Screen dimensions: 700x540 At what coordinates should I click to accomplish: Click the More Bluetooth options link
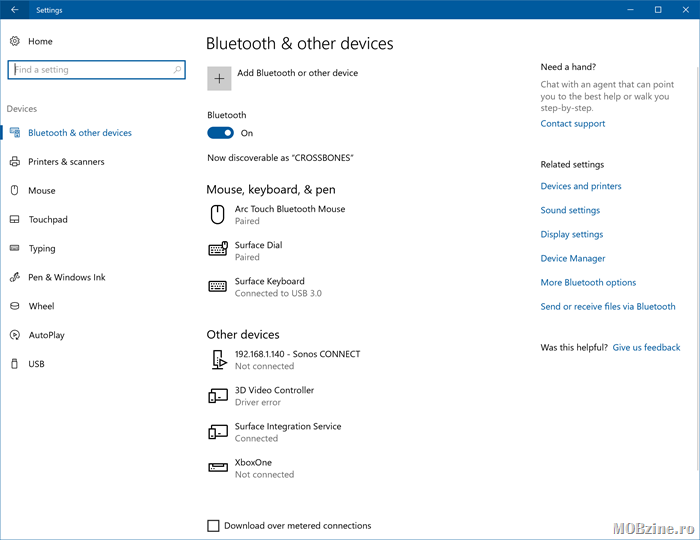(x=588, y=282)
